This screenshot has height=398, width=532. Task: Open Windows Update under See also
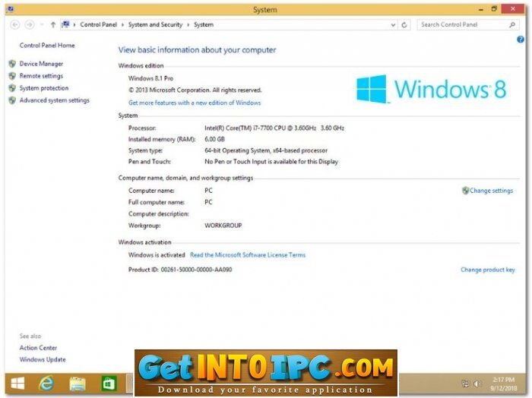tap(43, 360)
